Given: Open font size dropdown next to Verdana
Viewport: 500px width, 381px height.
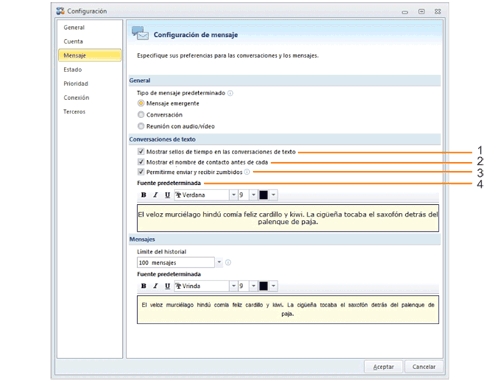Looking at the screenshot, I should tap(253, 195).
